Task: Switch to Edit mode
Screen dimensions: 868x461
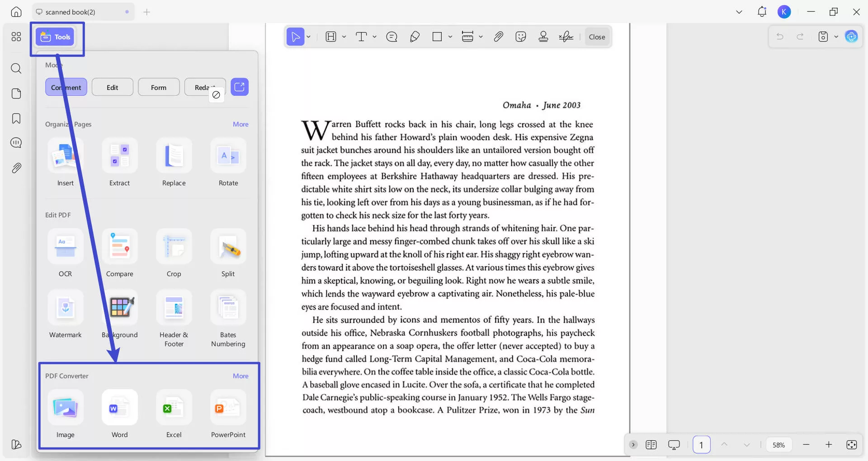Action: [x=112, y=87]
